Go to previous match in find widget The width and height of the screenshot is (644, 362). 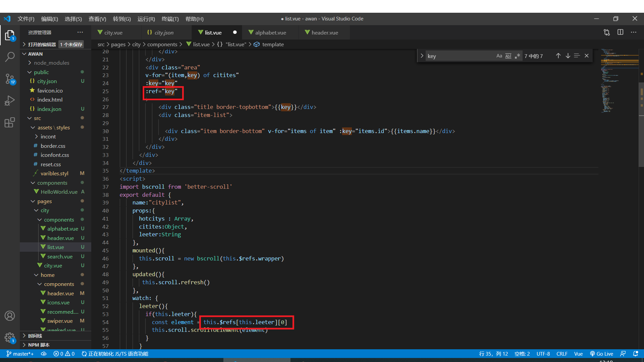click(558, 56)
